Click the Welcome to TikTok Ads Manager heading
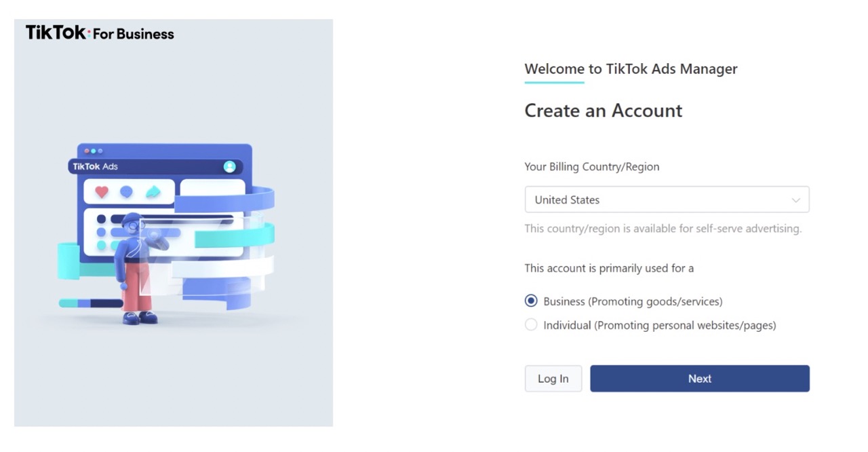The width and height of the screenshot is (868, 452). click(631, 69)
